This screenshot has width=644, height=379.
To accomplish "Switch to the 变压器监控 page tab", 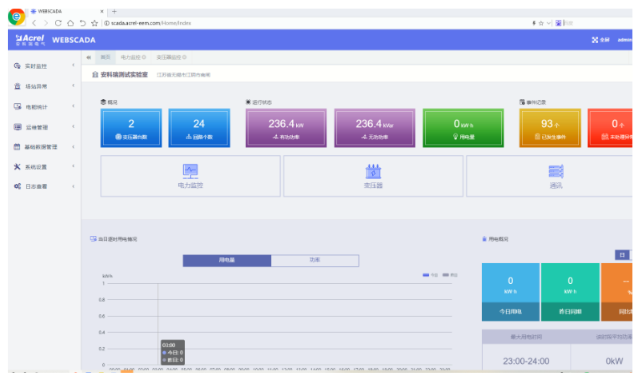I will 171,57.
